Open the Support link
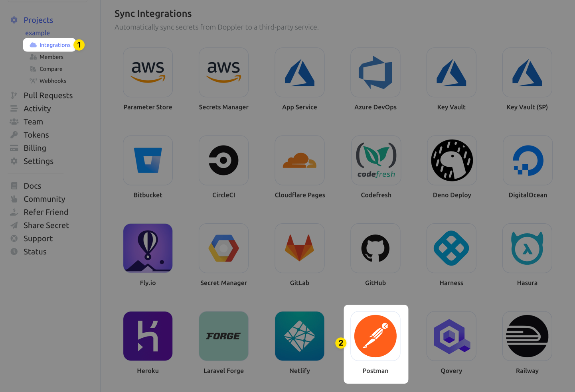The image size is (575, 392). [38, 238]
